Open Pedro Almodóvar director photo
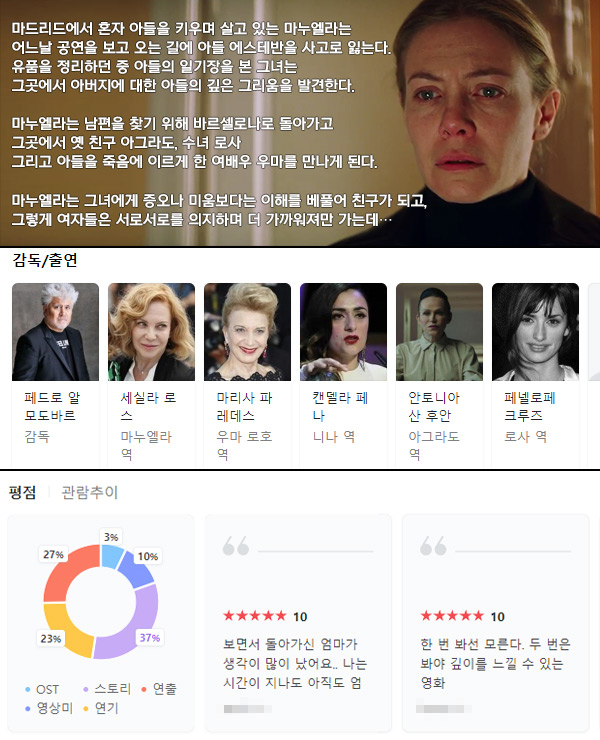The width and height of the screenshot is (600, 740). click(x=55, y=332)
